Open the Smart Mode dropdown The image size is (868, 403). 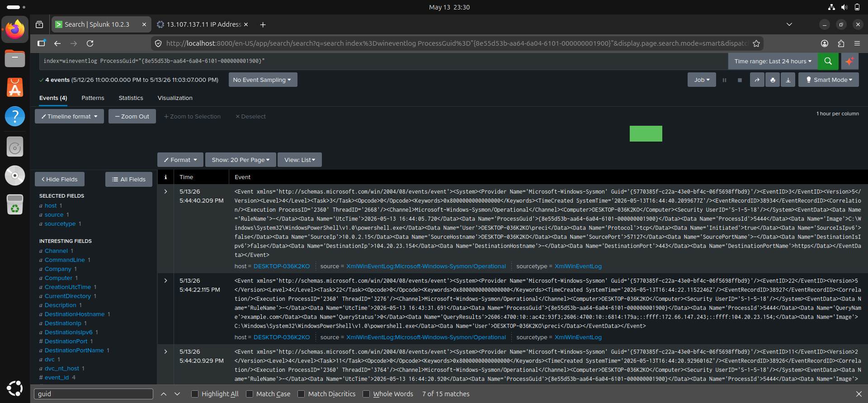[x=829, y=80]
